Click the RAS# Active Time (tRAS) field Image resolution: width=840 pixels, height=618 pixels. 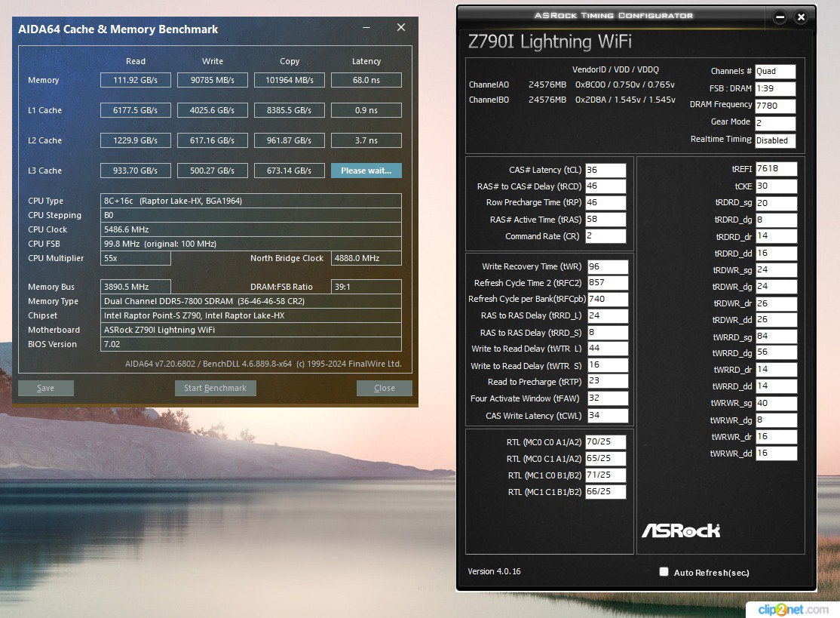(605, 220)
